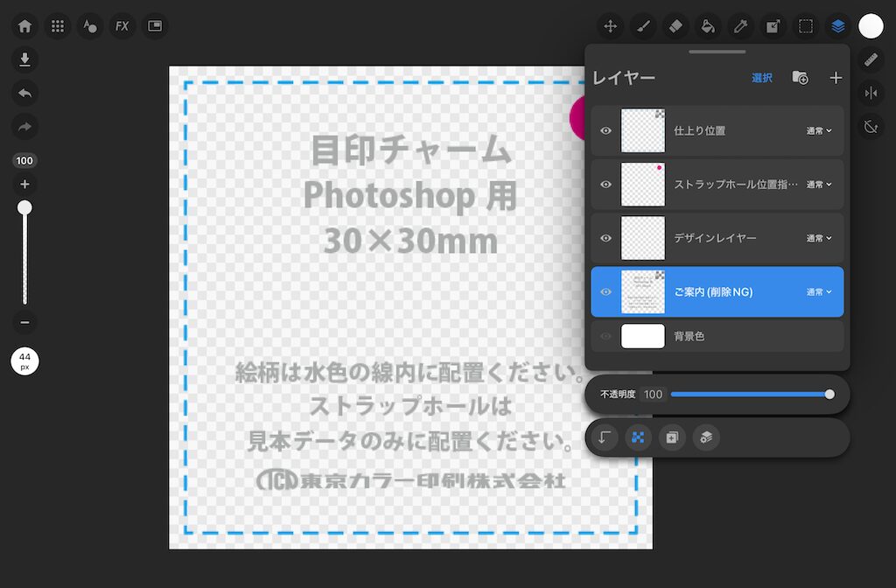Select the marquee Selection tool
Viewport: 896px width, 588px height.
coord(806,26)
